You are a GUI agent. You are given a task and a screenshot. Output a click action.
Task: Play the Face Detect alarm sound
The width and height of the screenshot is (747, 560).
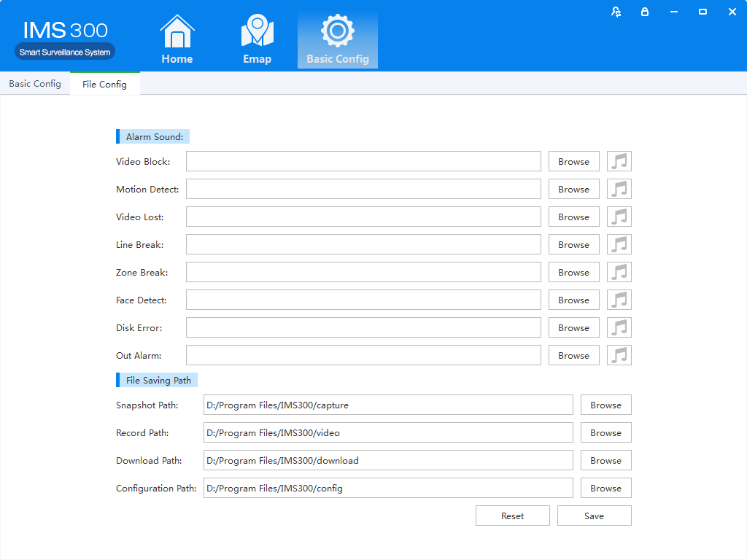click(x=619, y=300)
